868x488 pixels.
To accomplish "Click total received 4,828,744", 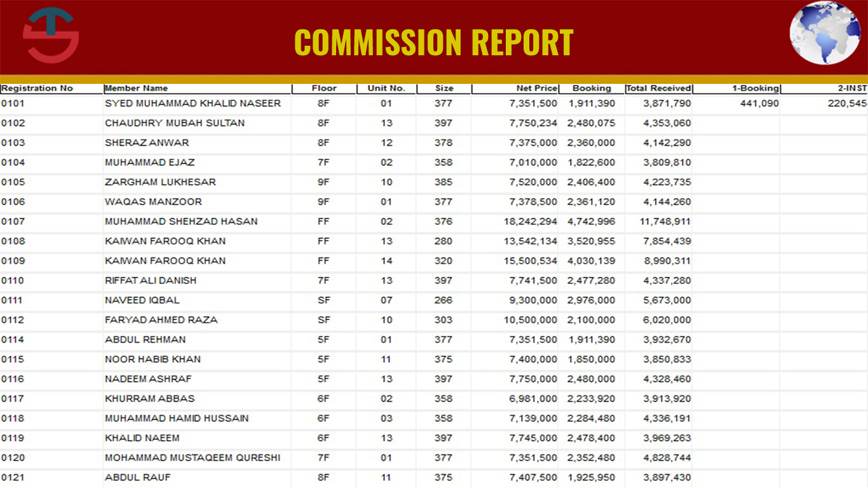I will [667, 457].
